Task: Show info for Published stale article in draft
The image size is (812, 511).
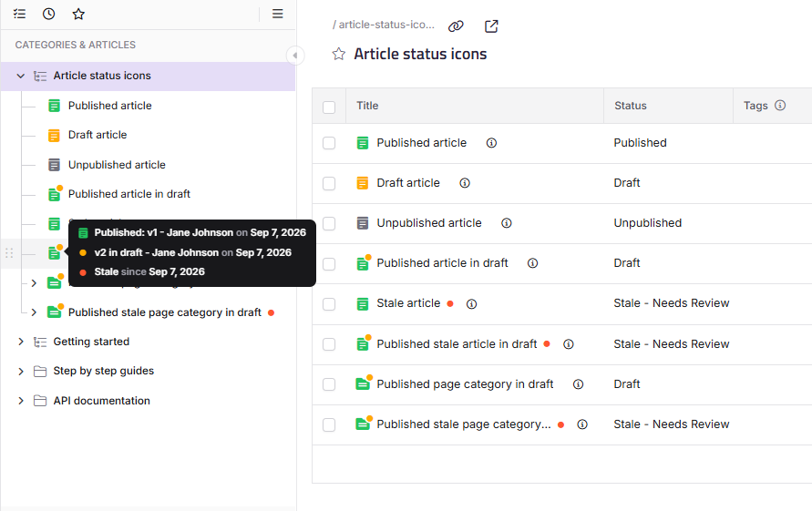Action: [568, 344]
